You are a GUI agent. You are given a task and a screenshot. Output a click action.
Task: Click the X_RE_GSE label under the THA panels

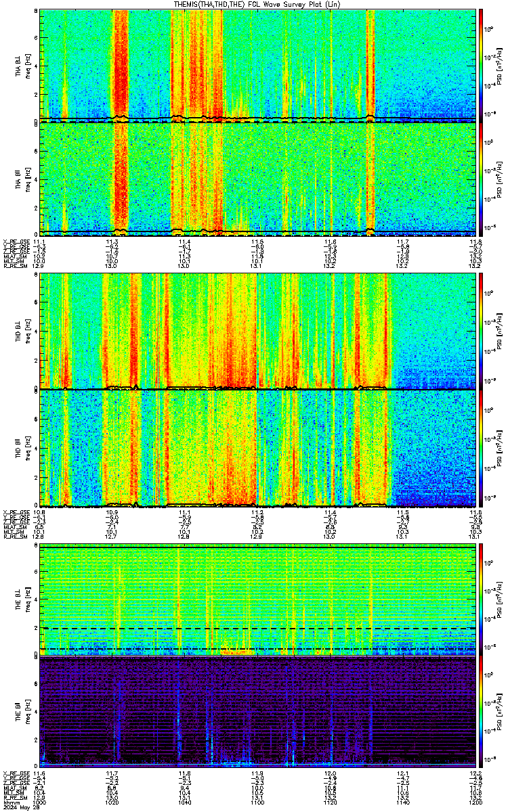coord(16,242)
